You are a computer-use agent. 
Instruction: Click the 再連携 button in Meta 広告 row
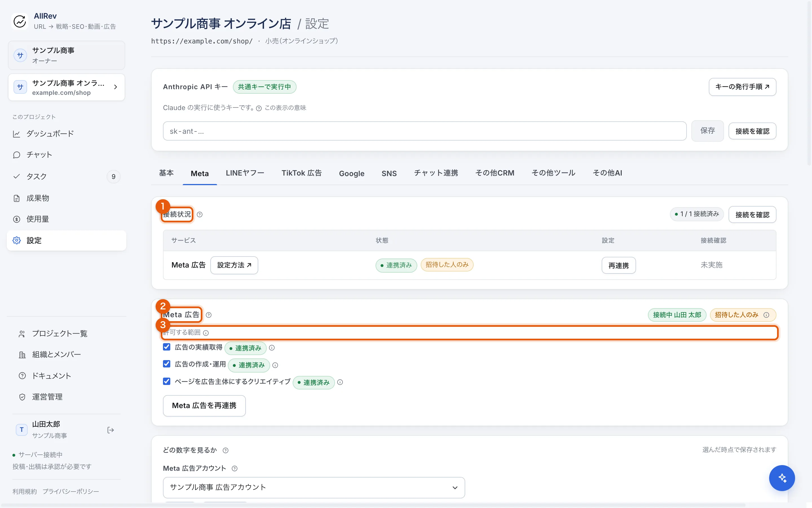[x=618, y=265]
